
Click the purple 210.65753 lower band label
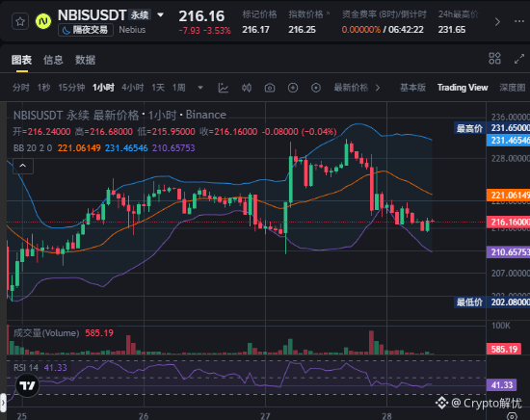click(509, 252)
